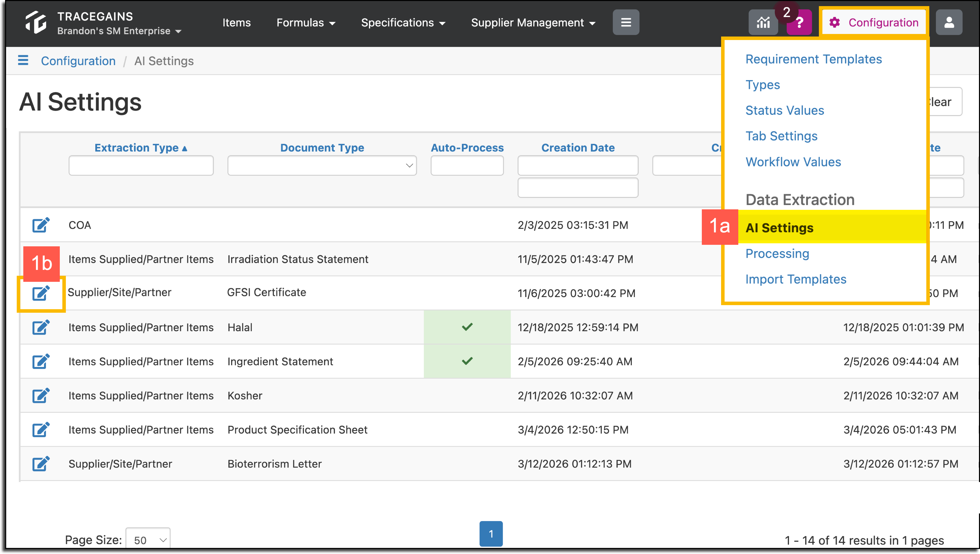Click the Halal document type cell
The image size is (980, 554).
tap(240, 327)
